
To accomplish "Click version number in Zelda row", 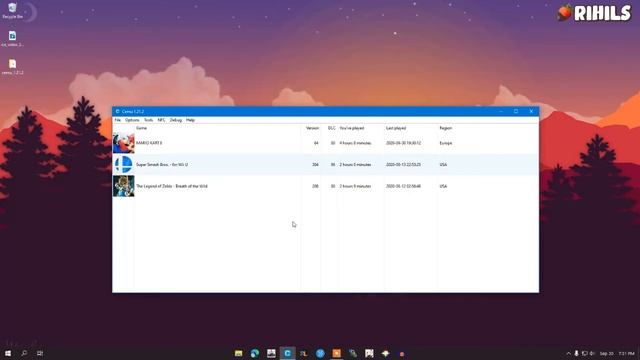I will (x=315, y=186).
